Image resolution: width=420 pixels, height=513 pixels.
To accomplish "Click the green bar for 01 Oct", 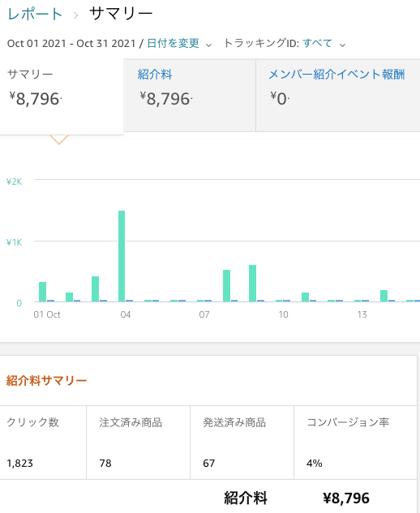I will (42, 292).
